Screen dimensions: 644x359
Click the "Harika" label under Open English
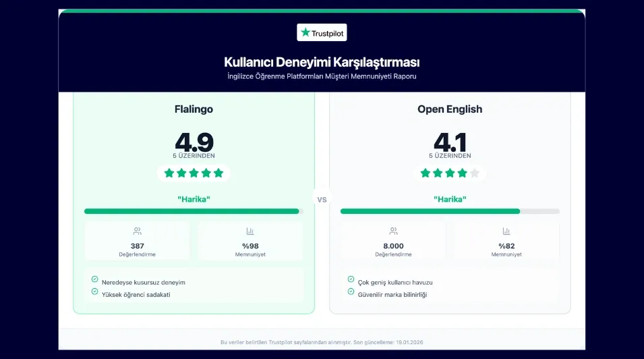click(x=450, y=200)
